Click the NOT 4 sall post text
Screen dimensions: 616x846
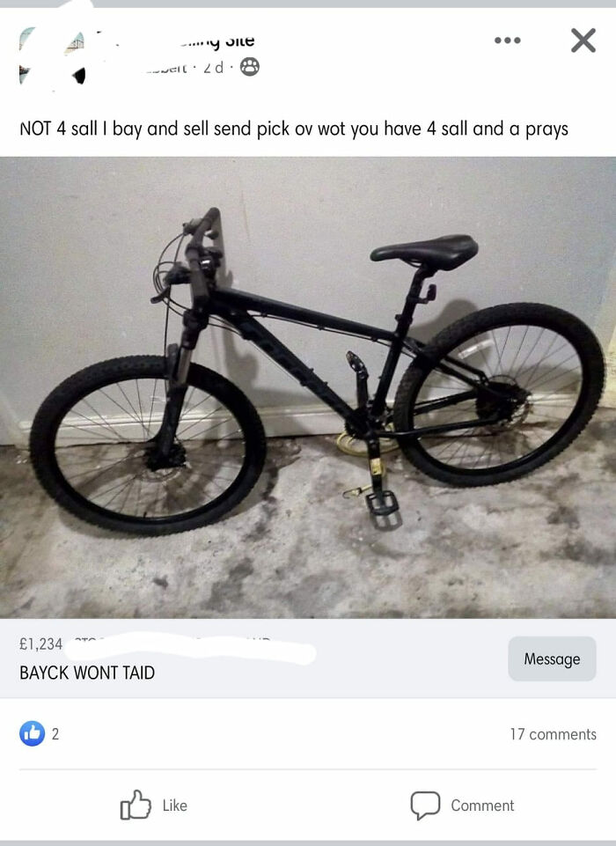pos(294,129)
